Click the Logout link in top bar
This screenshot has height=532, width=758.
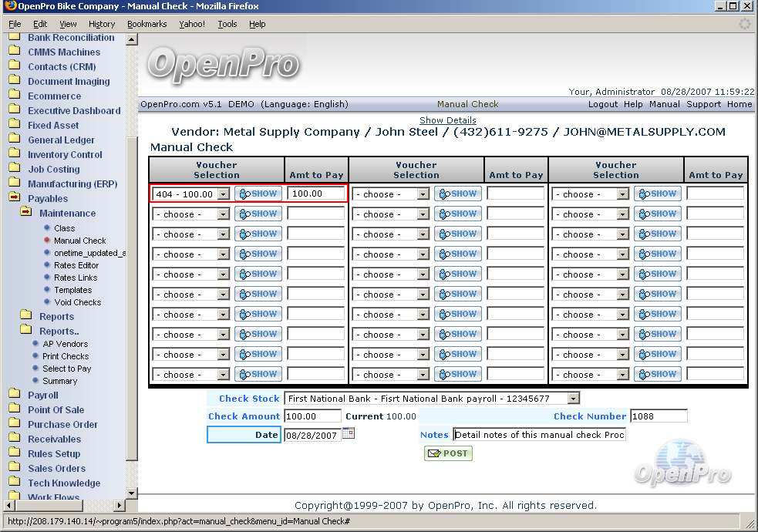(x=602, y=104)
